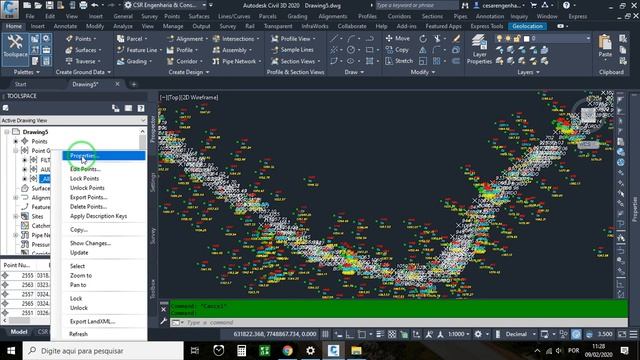The width and height of the screenshot is (640, 360).
Task: Click the Model layout tab
Action: pos(19,332)
